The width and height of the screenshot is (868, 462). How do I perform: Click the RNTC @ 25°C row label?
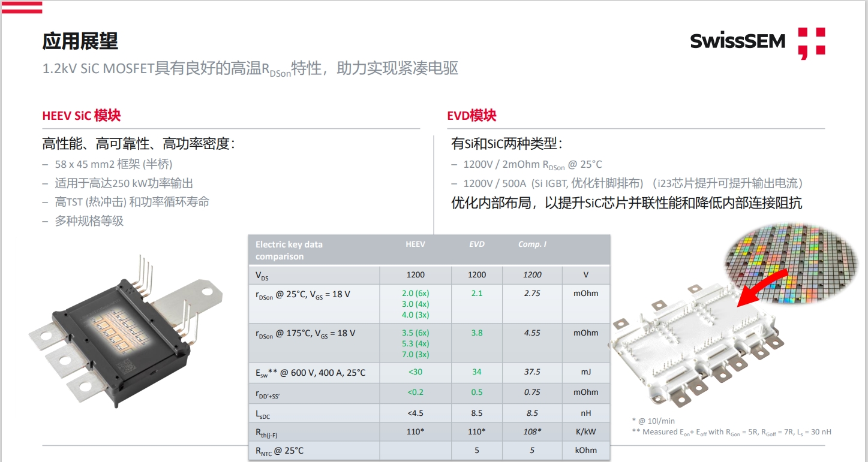280,451
